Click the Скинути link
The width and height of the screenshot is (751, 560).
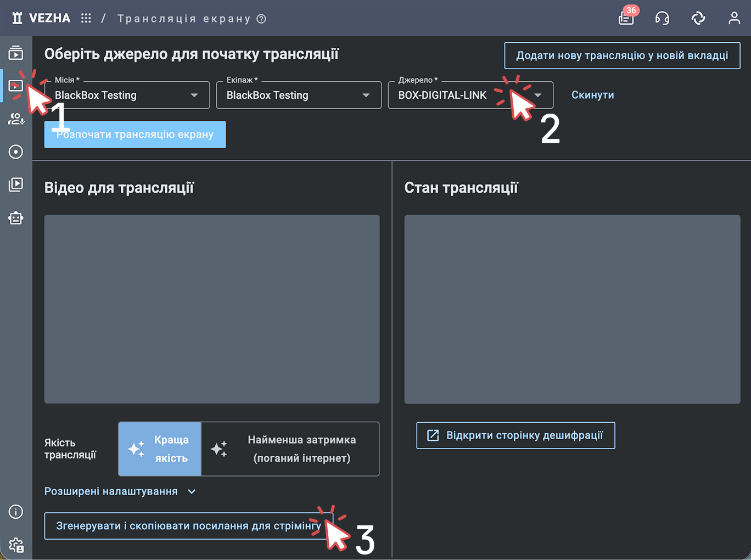coord(592,95)
